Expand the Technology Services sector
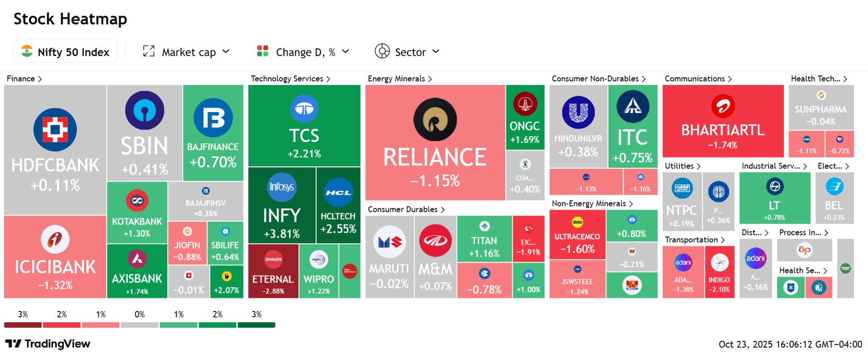 coord(291,79)
